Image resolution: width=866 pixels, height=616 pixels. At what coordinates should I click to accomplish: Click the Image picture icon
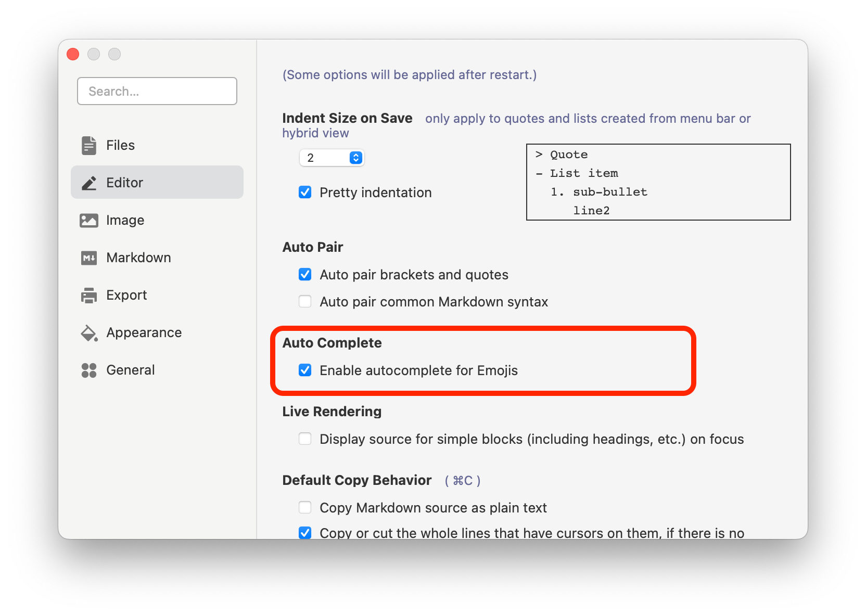pos(89,221)
